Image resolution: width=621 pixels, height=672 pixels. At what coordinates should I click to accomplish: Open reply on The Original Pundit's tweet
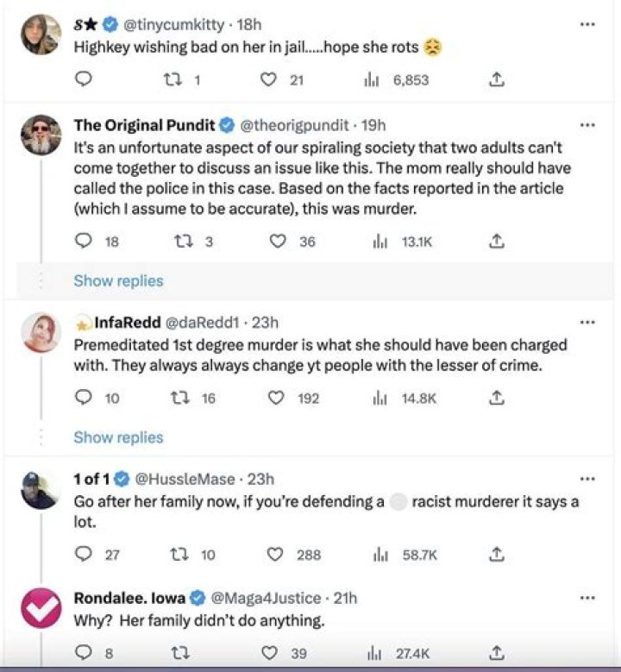(83, 242)
